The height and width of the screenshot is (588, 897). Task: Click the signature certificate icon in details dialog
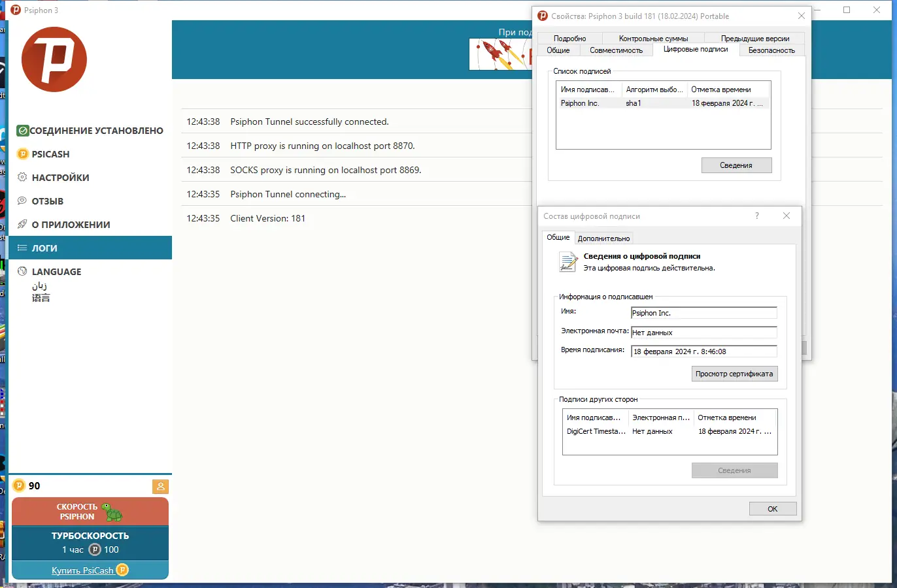coord(567,262)
